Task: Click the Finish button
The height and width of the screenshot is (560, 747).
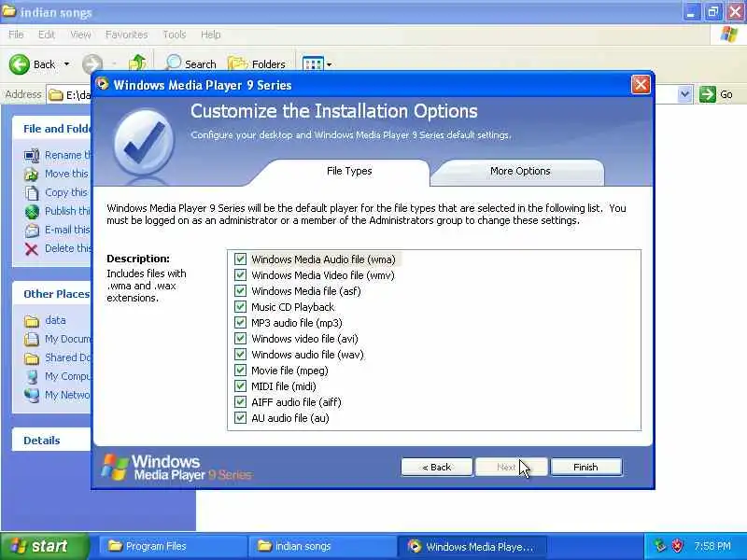Action: pos(586,468)
